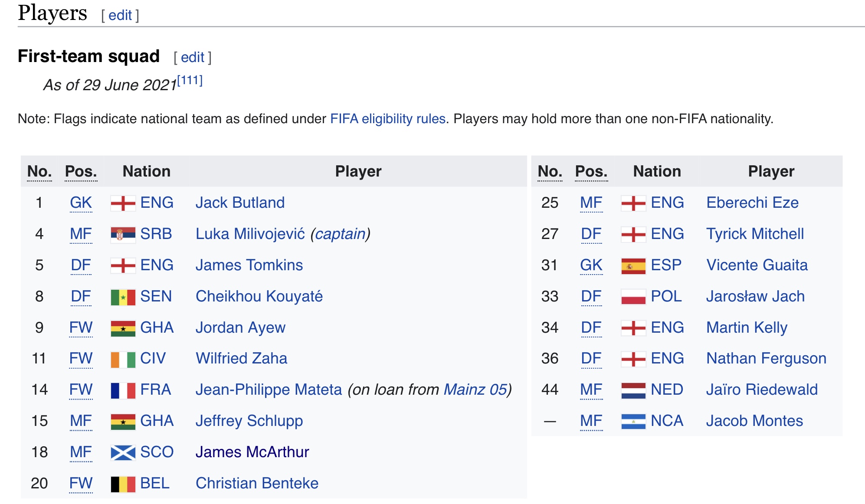This screenshot has width=865, height=504.
Task: Click the Nicaragua flag icon beside NCA
Action: 634,421
